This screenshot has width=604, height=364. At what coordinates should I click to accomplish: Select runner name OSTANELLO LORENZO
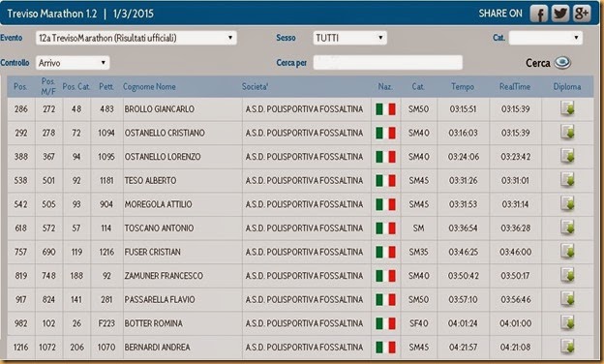click(x=163, y=157)
